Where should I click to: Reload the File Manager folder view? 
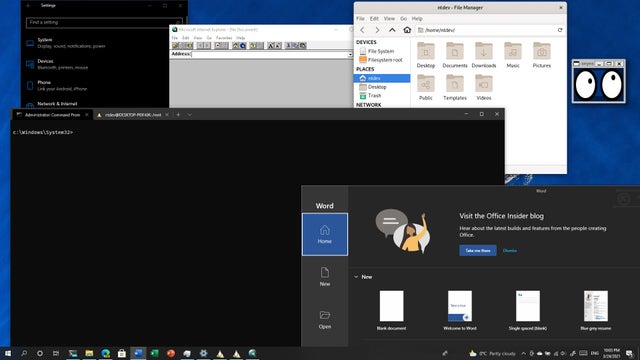[x=560, y=30]
